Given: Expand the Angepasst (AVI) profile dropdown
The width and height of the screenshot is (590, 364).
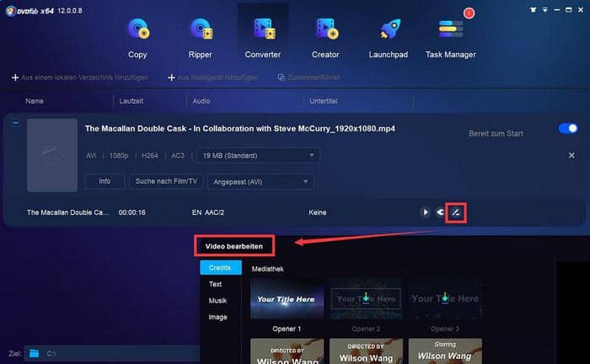Looking at the screenshot, I should tap(260, 182).
